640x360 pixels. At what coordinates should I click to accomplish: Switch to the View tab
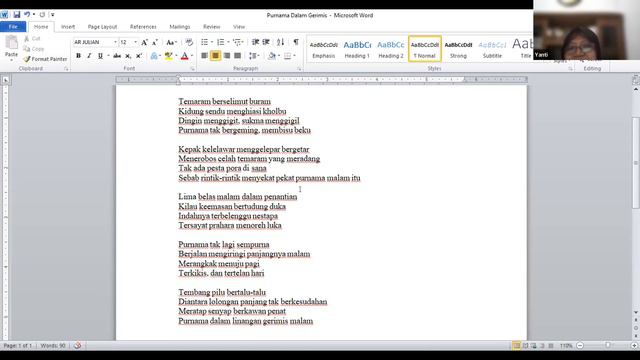(x=239, y=27)
